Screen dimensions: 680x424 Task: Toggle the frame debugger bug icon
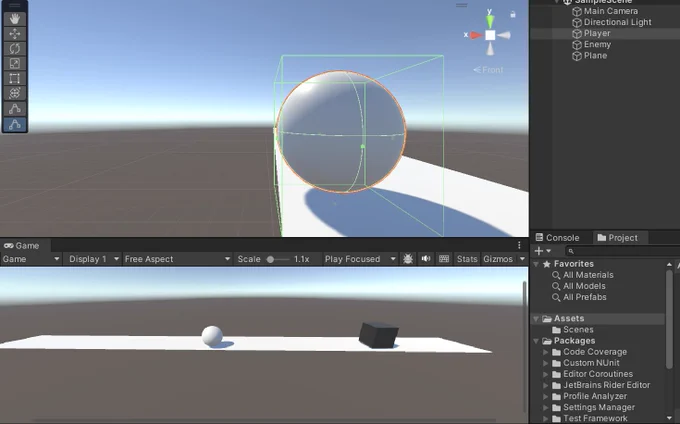tap(408, 259)
